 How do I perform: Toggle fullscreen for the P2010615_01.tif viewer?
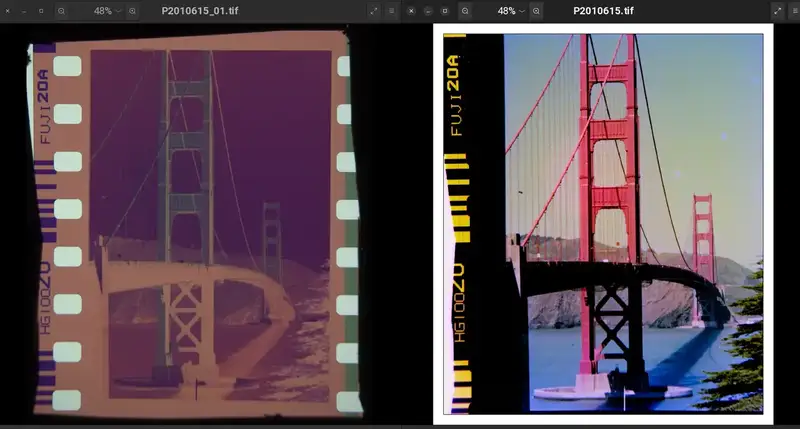374,11
